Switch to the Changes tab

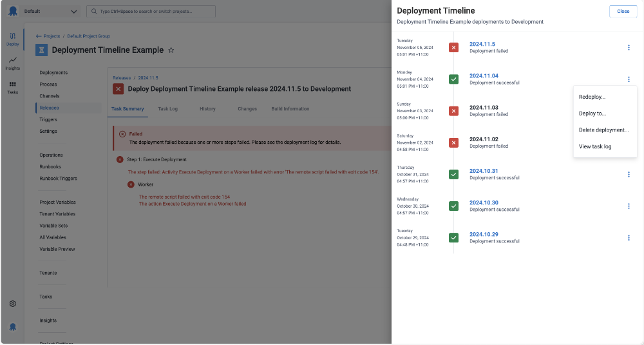click(247, 109)
